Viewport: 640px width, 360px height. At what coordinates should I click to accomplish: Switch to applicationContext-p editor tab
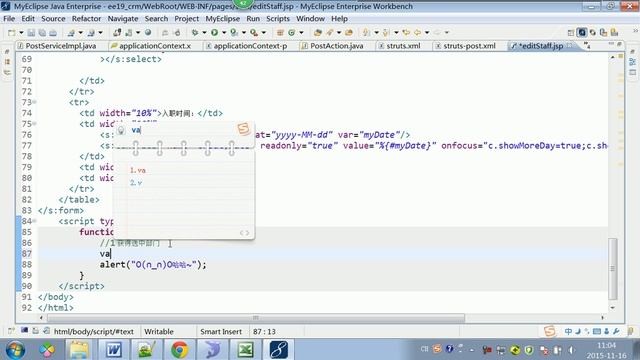click(x=250, y=46)
